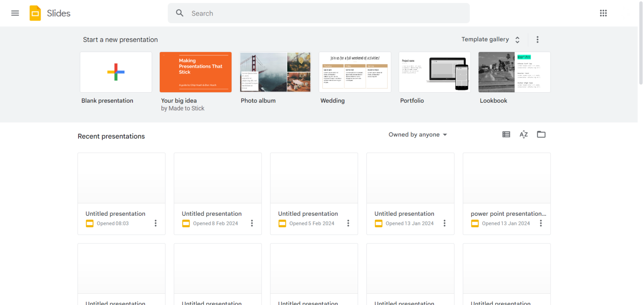Open the main hamburger menu
The height and width of the screenshot is (305, 644).
[x=15, y=13]
